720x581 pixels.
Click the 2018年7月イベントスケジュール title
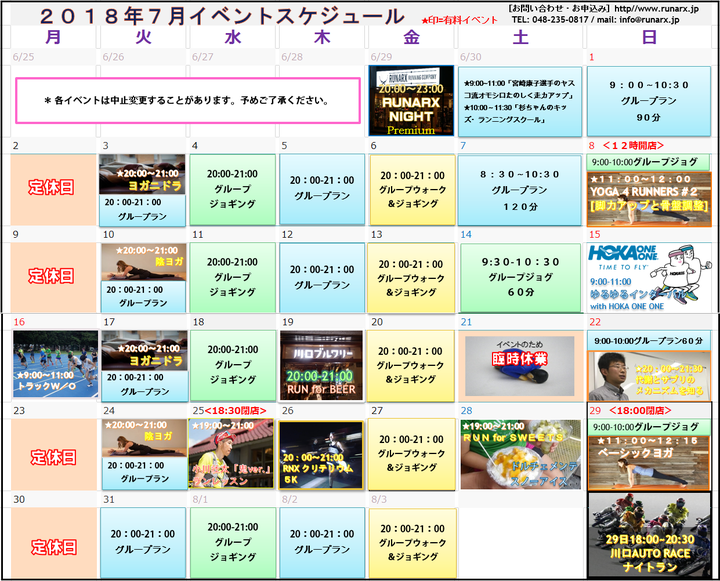(x=222, y=17)
